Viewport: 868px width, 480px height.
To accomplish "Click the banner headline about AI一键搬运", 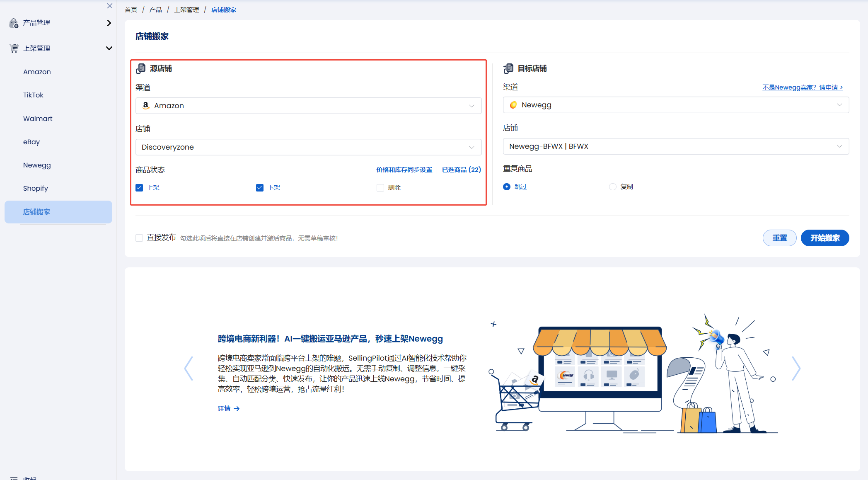I will click(330, 339).
